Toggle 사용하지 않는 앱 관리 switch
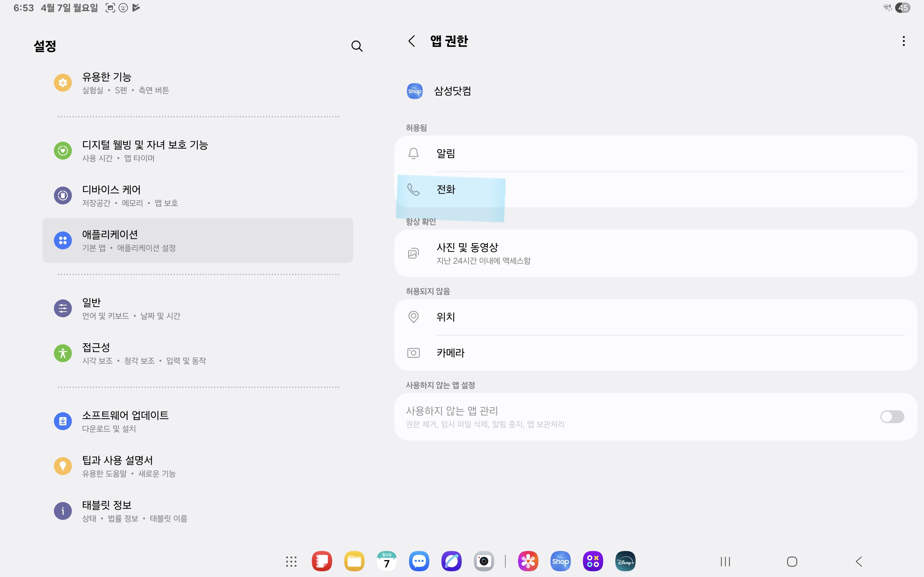 point(892,417)
